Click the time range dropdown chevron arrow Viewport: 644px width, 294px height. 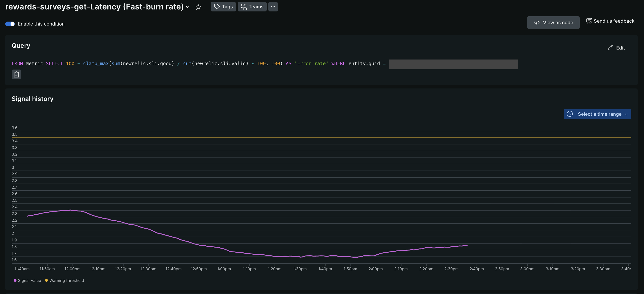[626, 114]
